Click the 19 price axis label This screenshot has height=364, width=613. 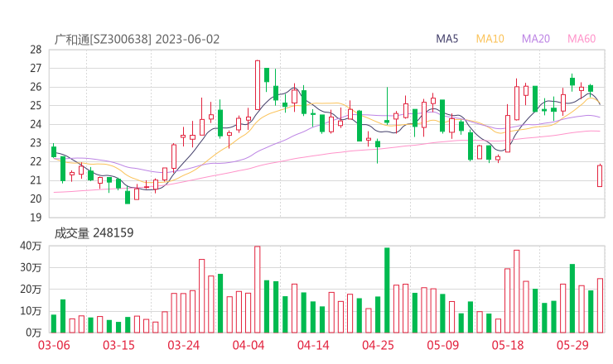tap(36, 218)
